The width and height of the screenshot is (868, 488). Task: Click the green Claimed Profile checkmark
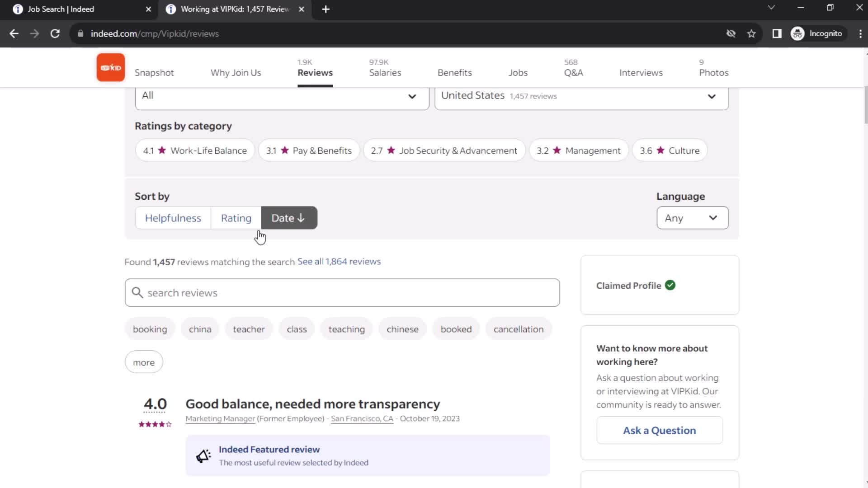(670, 285)
